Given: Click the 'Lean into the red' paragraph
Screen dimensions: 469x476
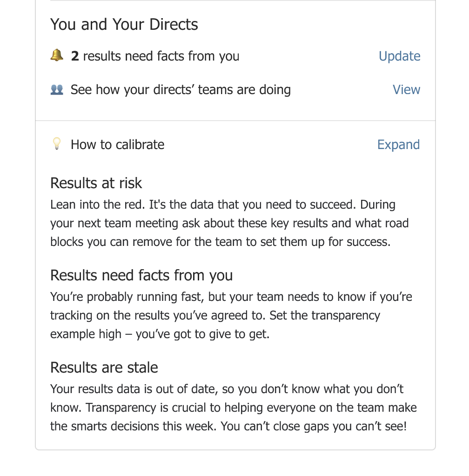Looking at the screenshot, I should point(229,223).
